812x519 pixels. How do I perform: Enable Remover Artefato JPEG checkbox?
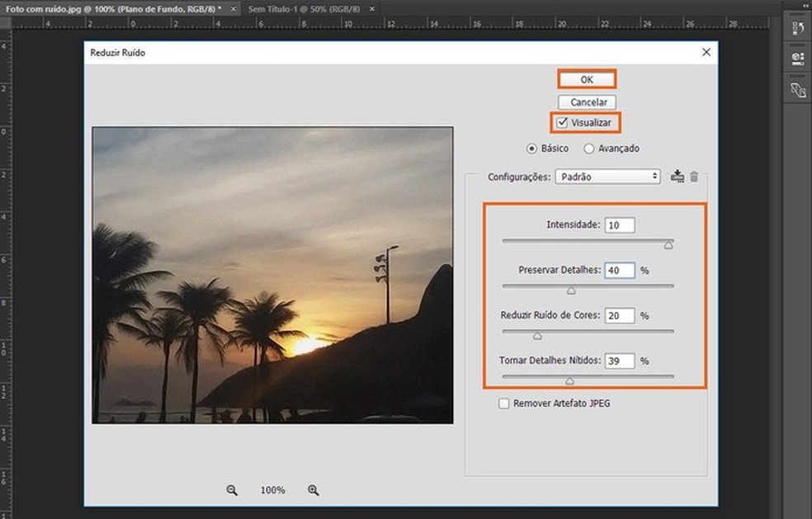pyautogui.click(x=503, y=403)
